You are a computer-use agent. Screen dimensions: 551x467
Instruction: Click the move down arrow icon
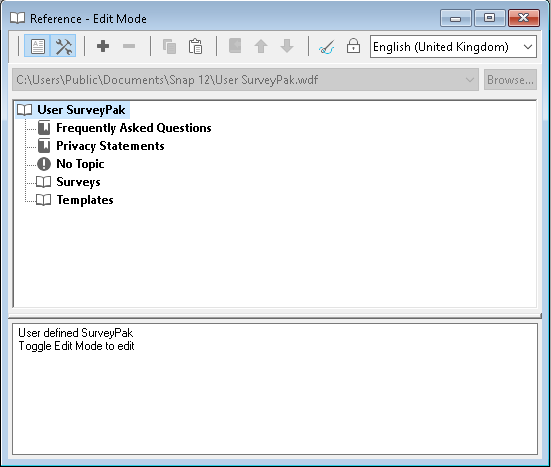287,46
